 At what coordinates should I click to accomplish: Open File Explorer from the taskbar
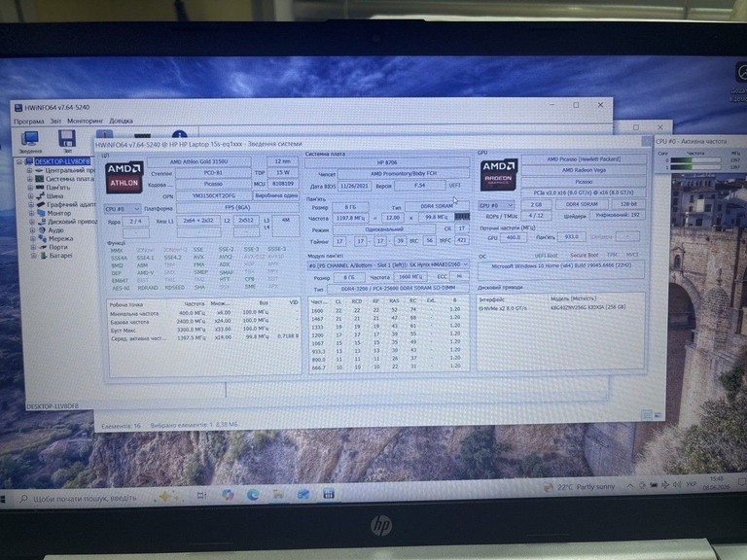pyautogui.click(x=278, y=495)
